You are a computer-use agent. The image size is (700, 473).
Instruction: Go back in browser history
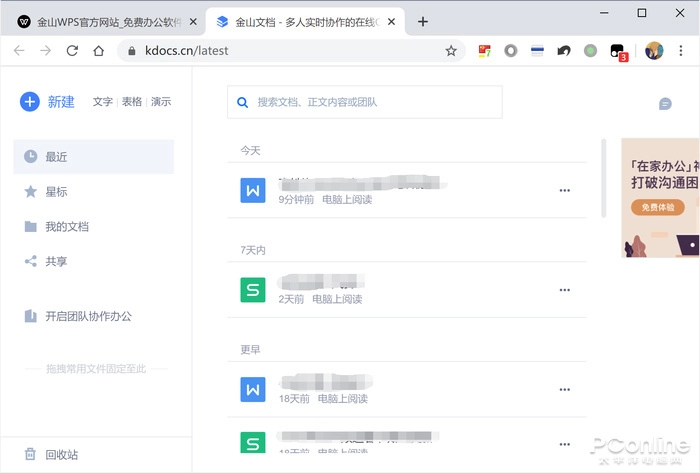(x=19, y=50)
